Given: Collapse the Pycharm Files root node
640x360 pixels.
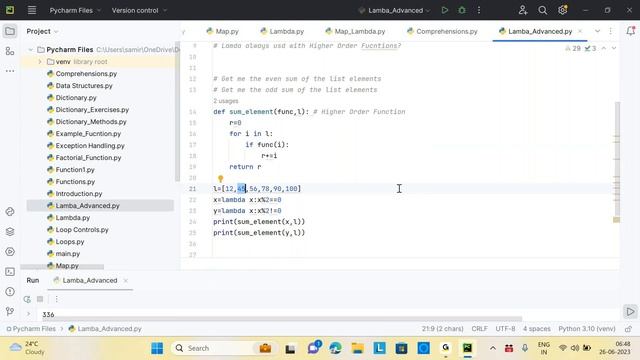Looking at the screenshot, I should click(30, 50).
